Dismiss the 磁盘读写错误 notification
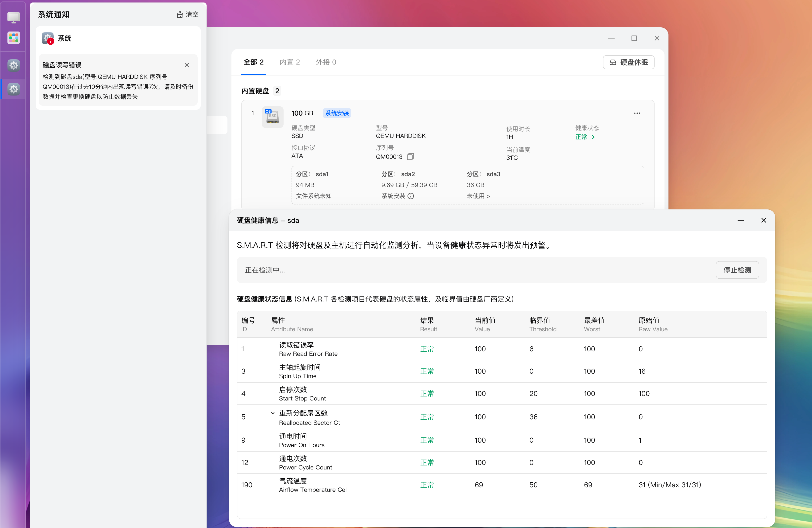This screenshot has width=812, height=528. tap(187, 65)
